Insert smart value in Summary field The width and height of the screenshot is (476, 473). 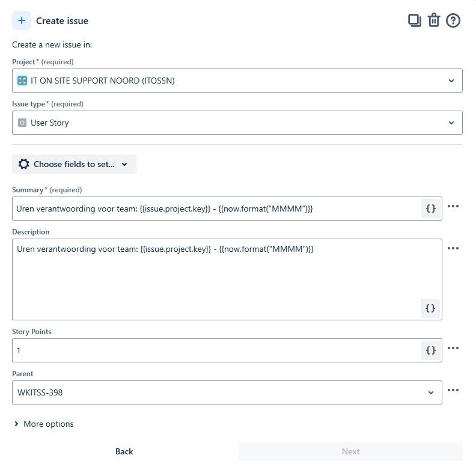[431, 209]
